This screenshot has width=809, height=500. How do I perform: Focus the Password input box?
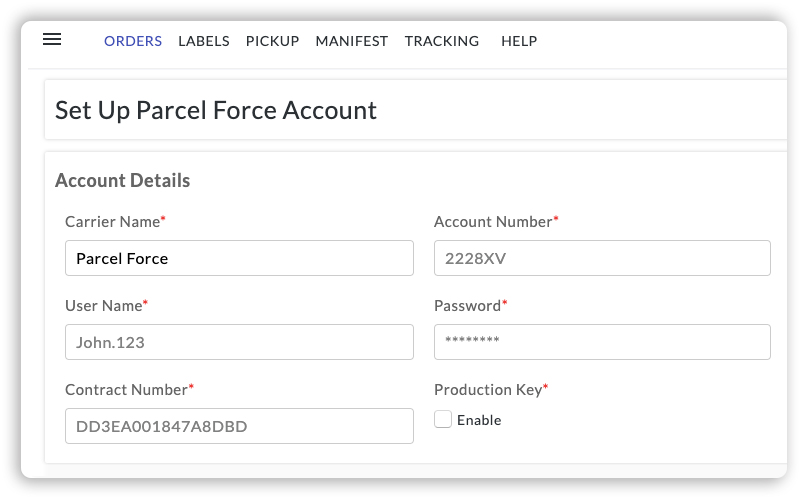tap(602, 342)
